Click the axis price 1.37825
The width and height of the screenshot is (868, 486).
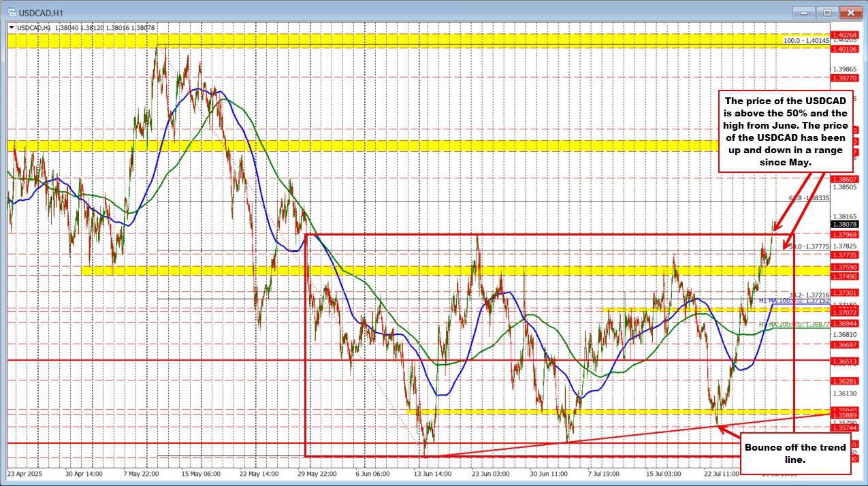(845, 246)
